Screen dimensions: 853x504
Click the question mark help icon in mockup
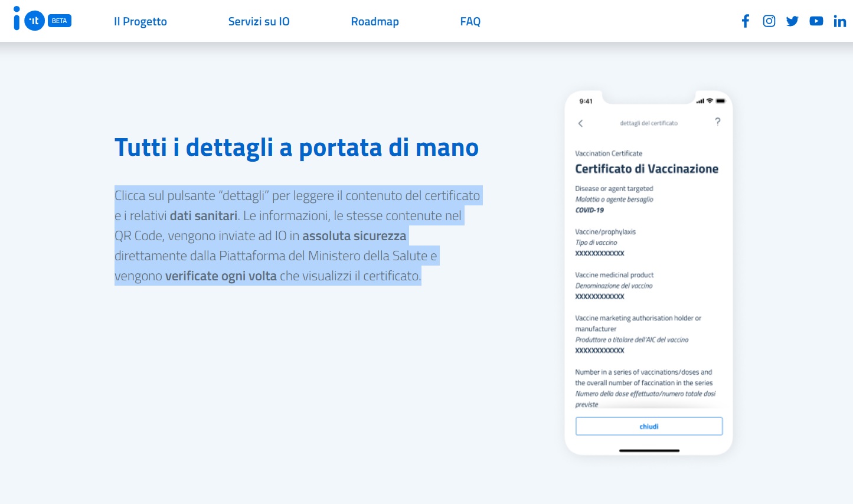pyautogui.click(x=718, y=122)
